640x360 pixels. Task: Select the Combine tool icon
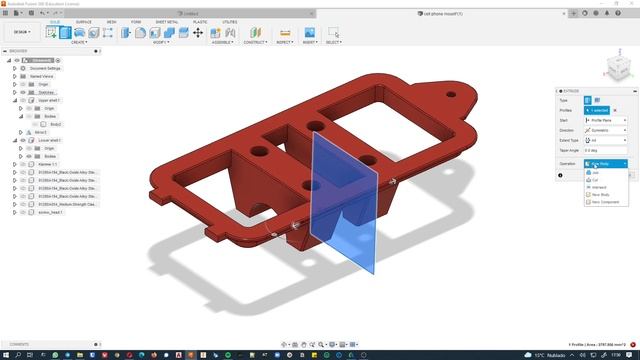click(169, 32)
